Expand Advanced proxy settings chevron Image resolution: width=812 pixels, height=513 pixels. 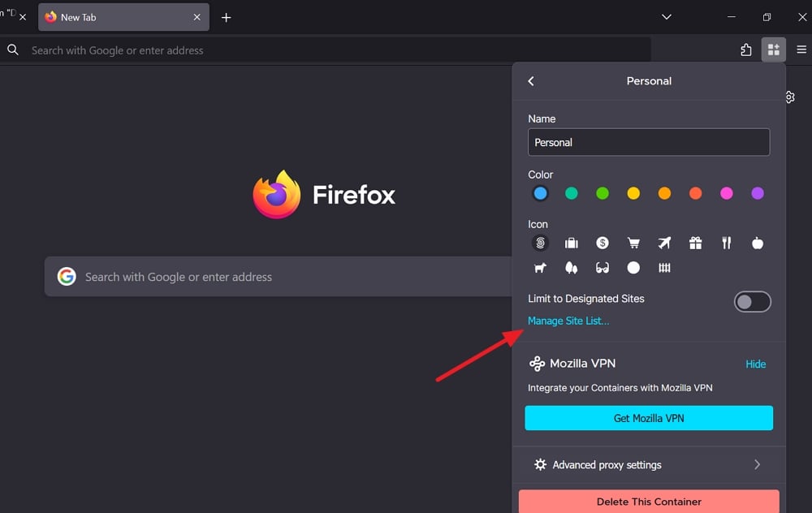(757, 464)
